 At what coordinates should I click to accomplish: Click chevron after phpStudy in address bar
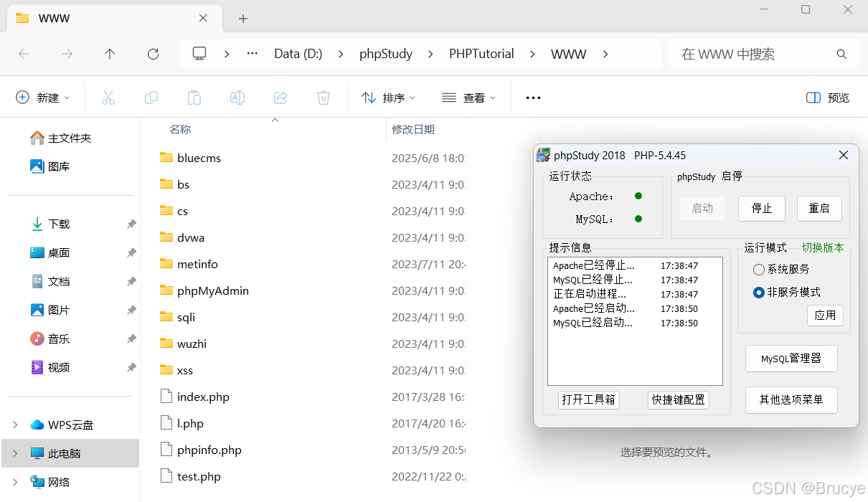pyautogui.click(x=431, y=54)
